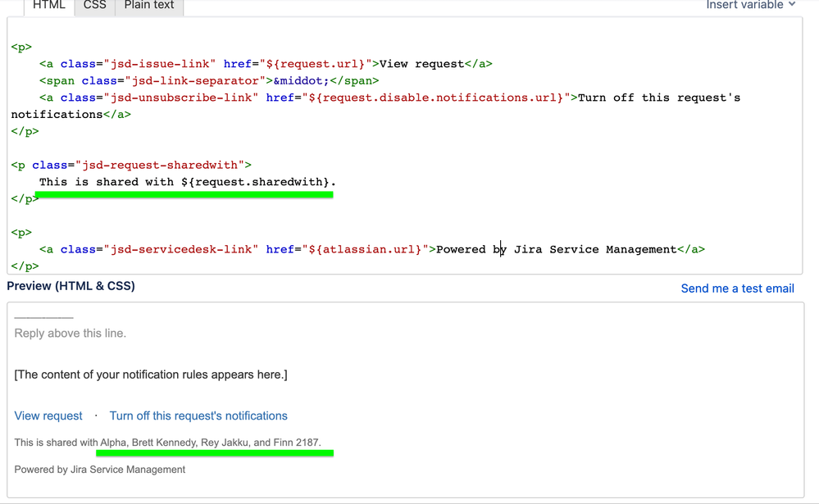Switch to the HTML tab
Screen dimensions: 819x504
coord(49,7)
